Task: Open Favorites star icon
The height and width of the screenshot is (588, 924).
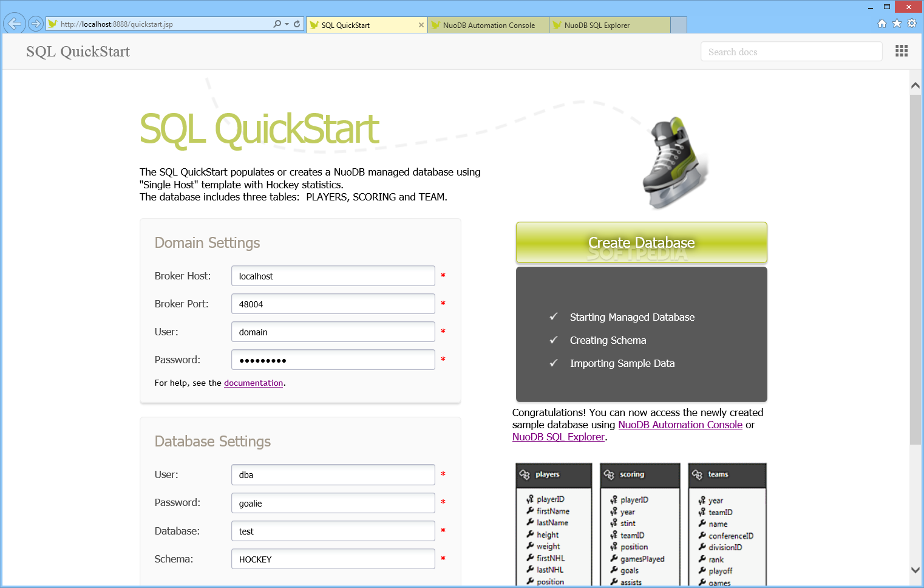Action: (x=897, y=24)
